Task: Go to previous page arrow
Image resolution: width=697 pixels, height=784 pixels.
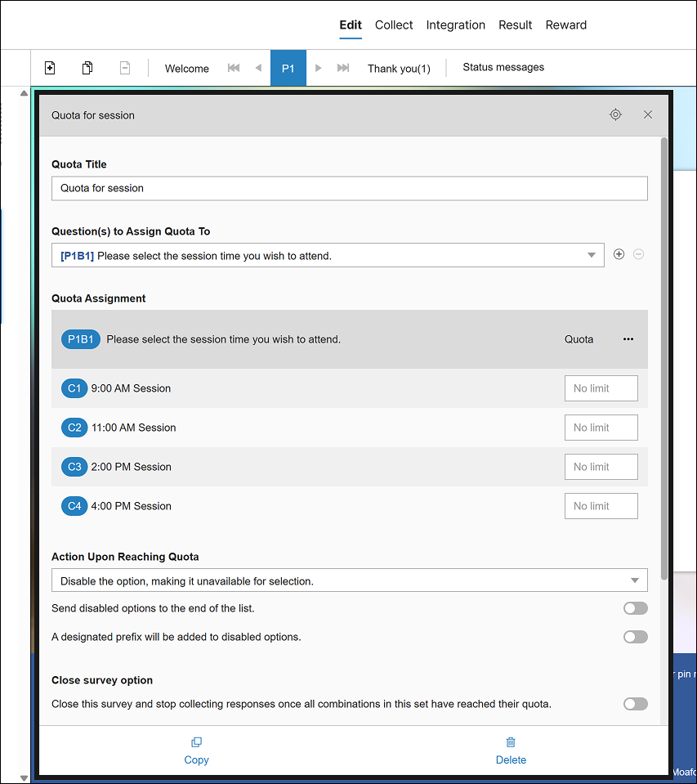Action: tap(258, 68)
